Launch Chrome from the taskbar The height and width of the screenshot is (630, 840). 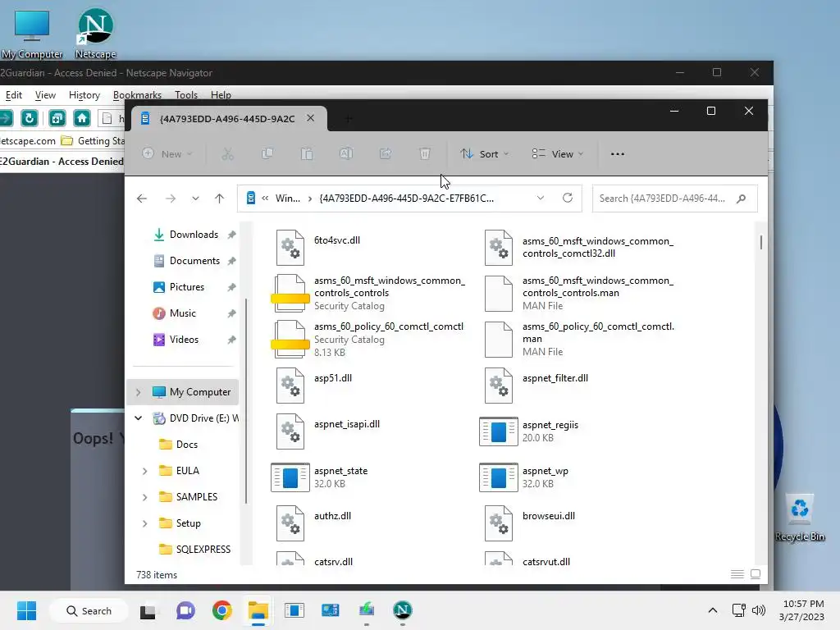[221, 610]
